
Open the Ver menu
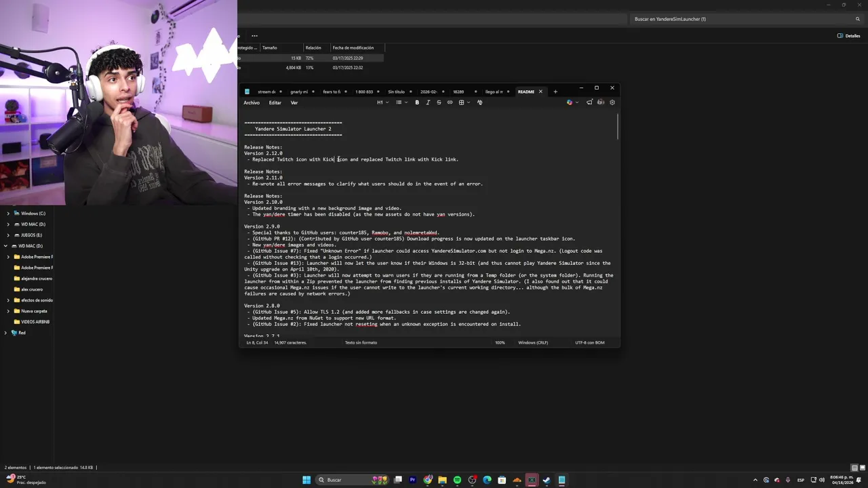[x=294, y=102]
